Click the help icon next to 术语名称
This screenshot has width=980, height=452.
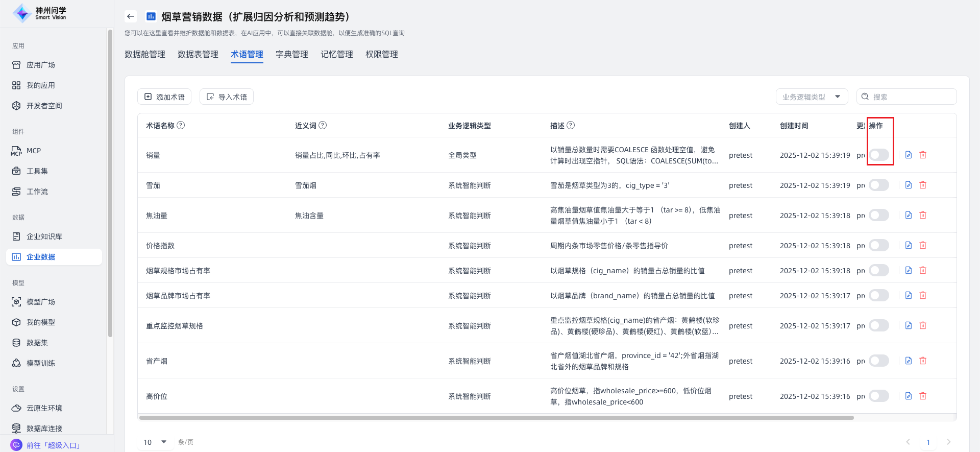click(181, 125)
